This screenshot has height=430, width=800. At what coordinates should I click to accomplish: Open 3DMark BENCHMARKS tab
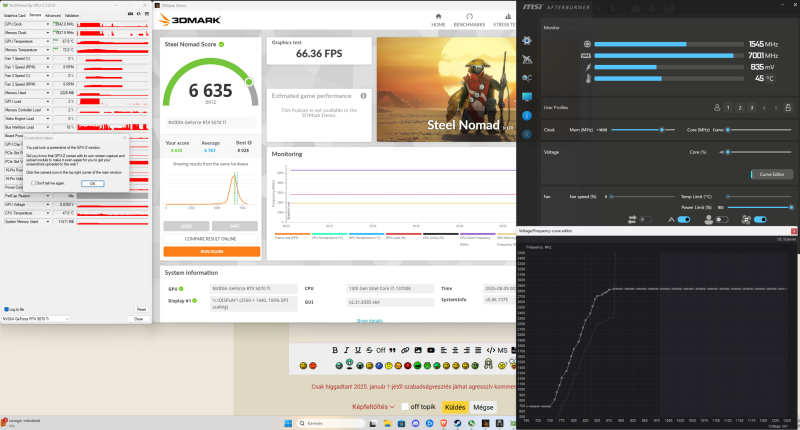469,20
